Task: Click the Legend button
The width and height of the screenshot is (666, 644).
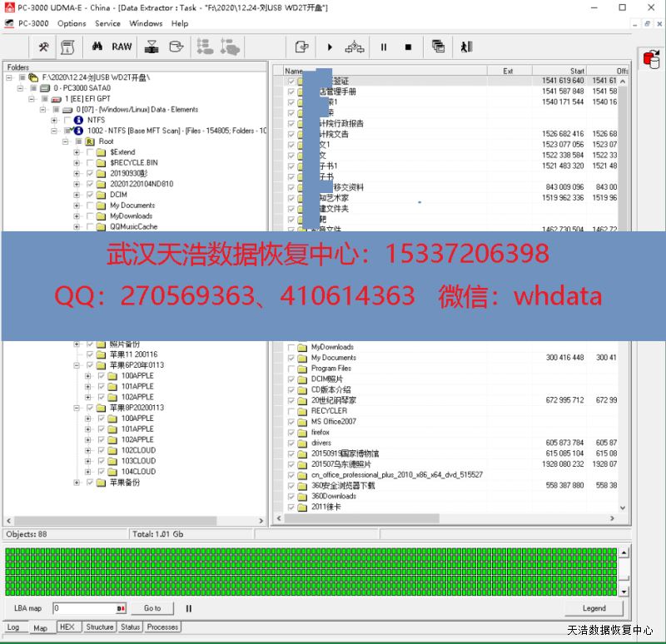Action: coord(594,608)
